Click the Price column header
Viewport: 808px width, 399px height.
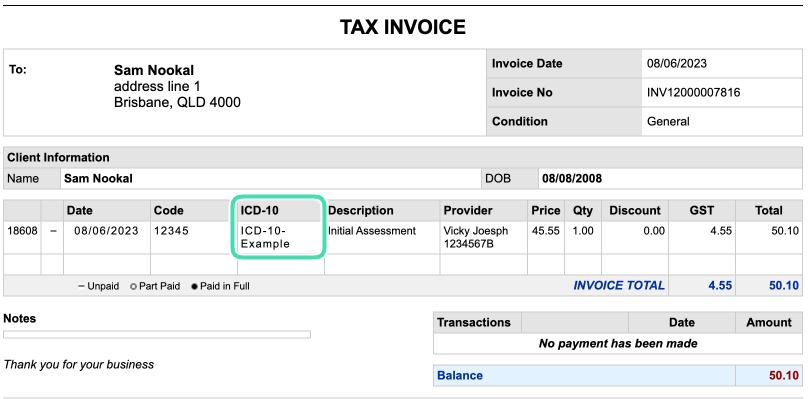546,210
